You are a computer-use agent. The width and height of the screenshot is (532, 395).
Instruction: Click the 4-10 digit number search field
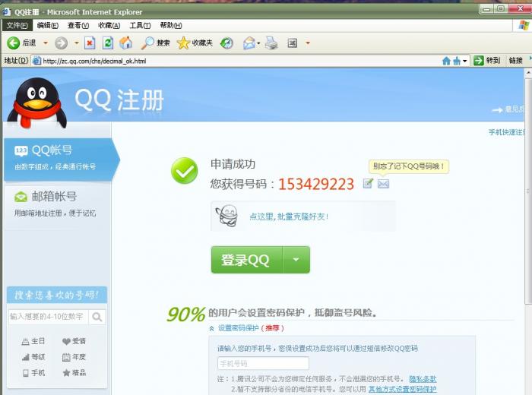coord(48,317)
